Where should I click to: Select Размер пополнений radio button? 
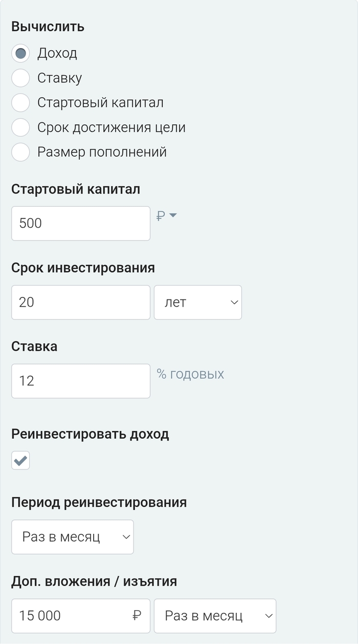(x=20, y=152)
